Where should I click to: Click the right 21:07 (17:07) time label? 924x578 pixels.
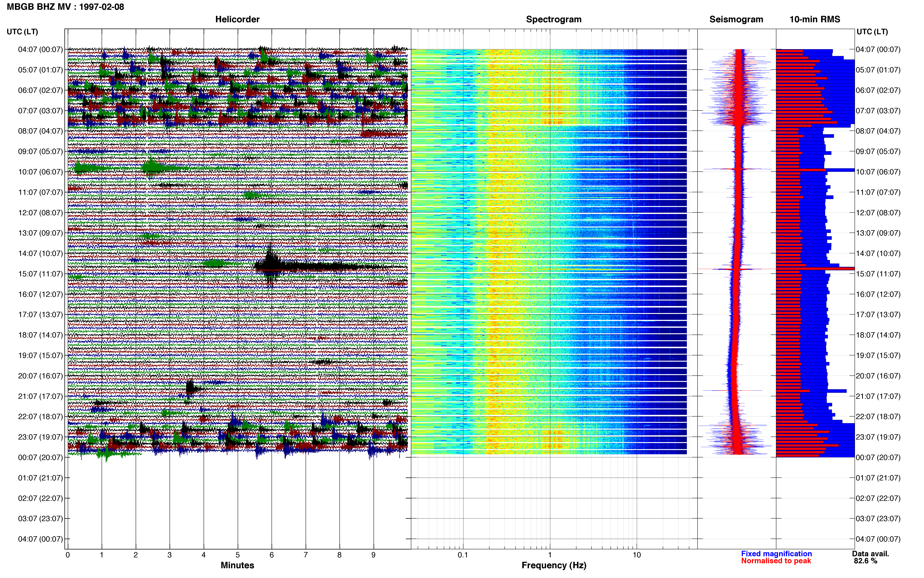point(878,396)
